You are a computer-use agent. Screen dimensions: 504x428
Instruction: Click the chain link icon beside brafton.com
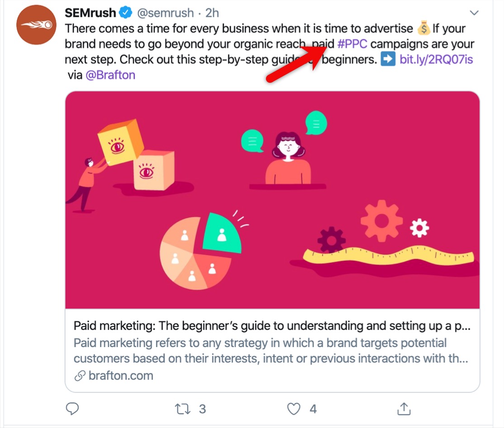[80, 376]
